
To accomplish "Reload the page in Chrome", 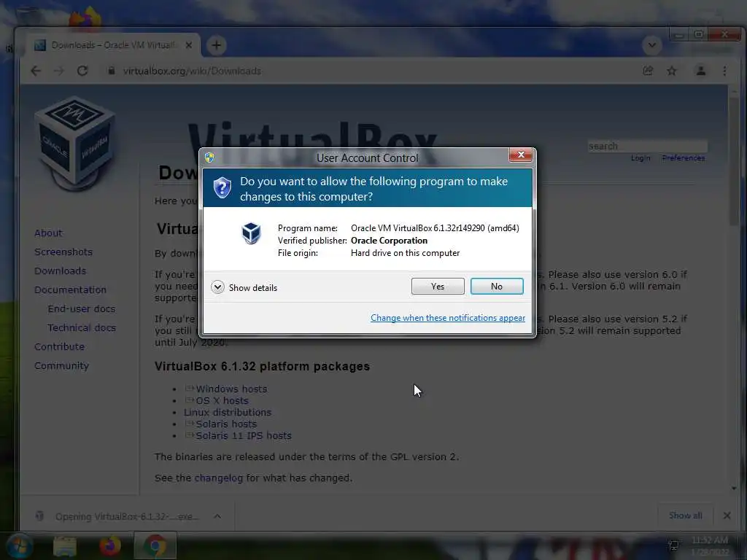I will 82,71.
